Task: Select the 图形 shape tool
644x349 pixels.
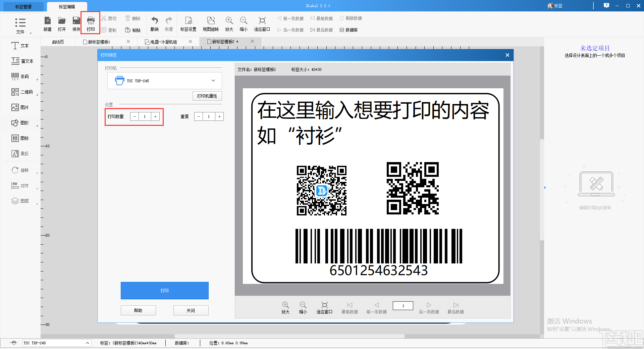Action: tap(20, 122)
